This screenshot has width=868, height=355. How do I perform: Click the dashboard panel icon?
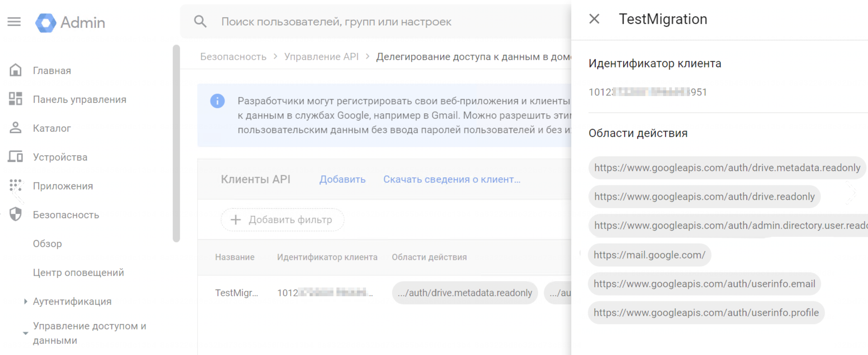(15, 99)
